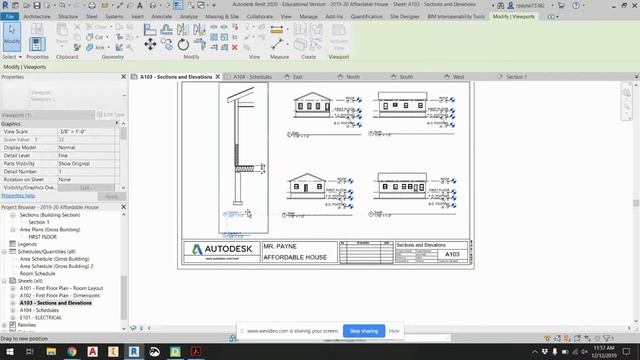Screen dimensions: 640x360
Task: Click the Mirror Draw Axis icon
Action: tap(199, 29)
